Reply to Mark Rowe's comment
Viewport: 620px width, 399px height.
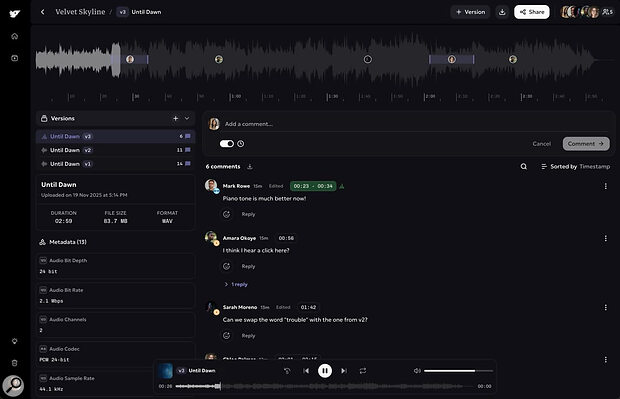248,214
